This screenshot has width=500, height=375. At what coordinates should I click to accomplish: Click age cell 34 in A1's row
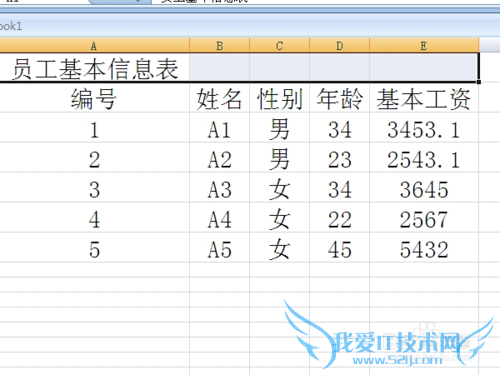339,128
